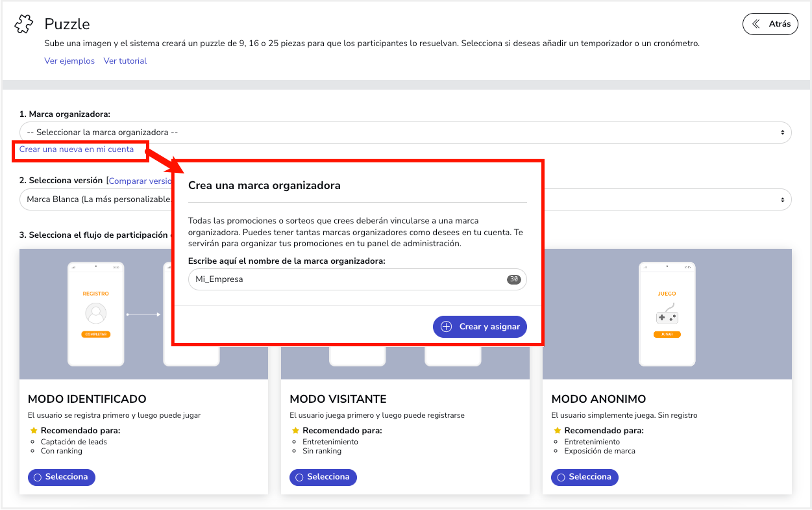Click the 'Captación de leads' list item
The width and height of the screenshot is (812, 510).
pos(74,442)
